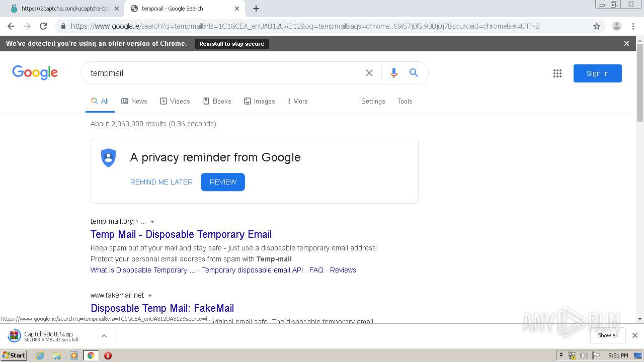Reload the page with the refresh icon
This screenshot has width=644, height=362.
43,26
